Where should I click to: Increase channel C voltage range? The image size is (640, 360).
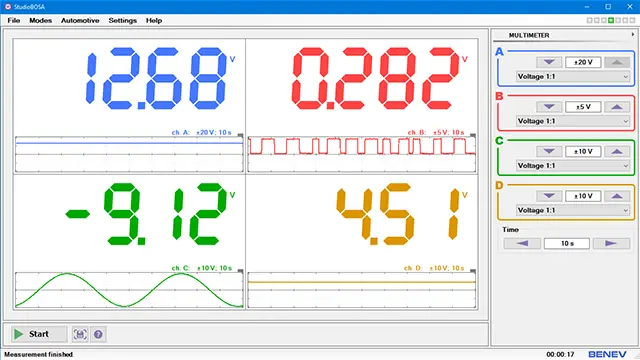pyautogui.click(x=617, y=151)
